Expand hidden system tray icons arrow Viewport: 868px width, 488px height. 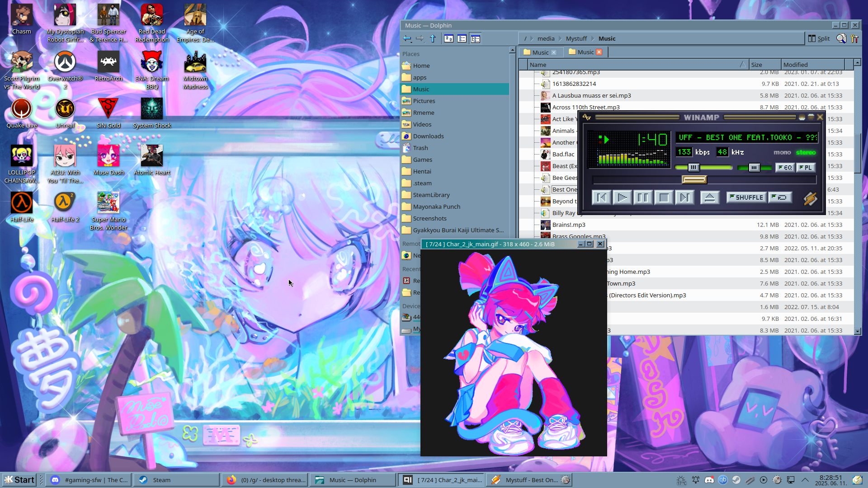point(805,480)
